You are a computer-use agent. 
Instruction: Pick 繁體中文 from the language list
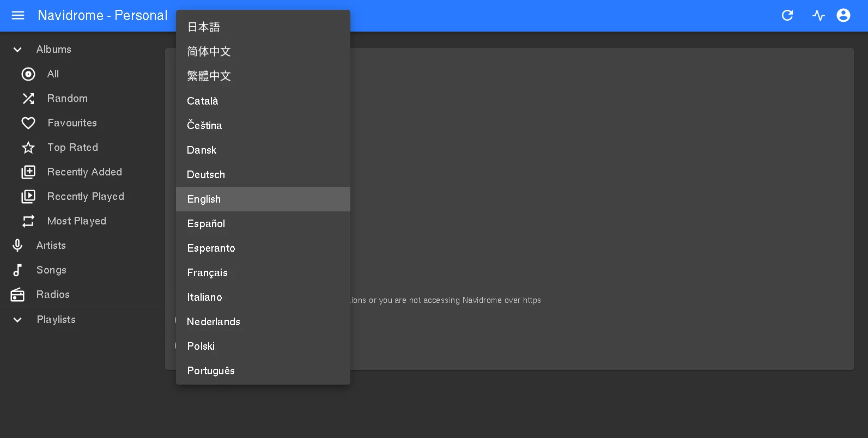click(x=263, y=76)
